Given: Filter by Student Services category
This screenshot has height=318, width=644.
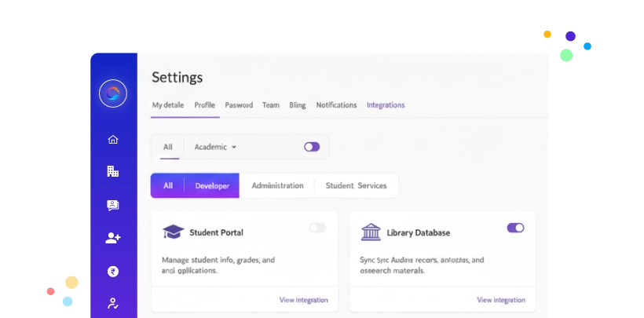Looking at the screenshot, I should pos(356,186).
